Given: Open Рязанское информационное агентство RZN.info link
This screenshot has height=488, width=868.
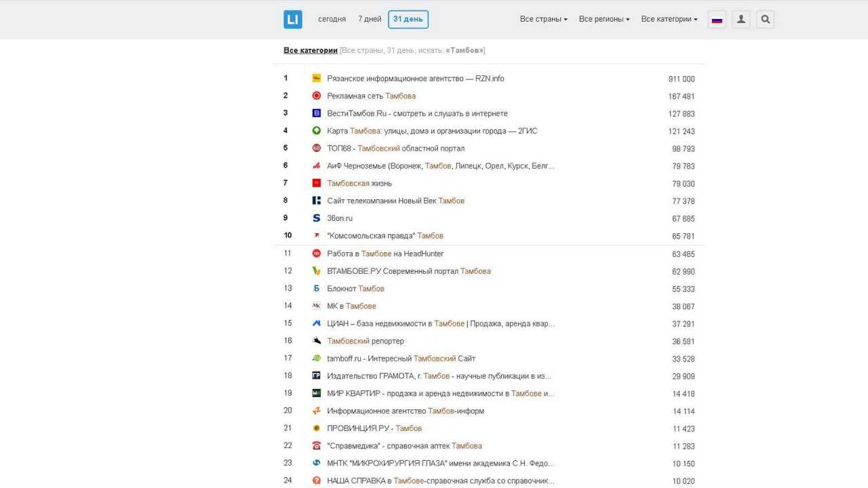Looking at the screenshot, I should click(x=416, y=79).
